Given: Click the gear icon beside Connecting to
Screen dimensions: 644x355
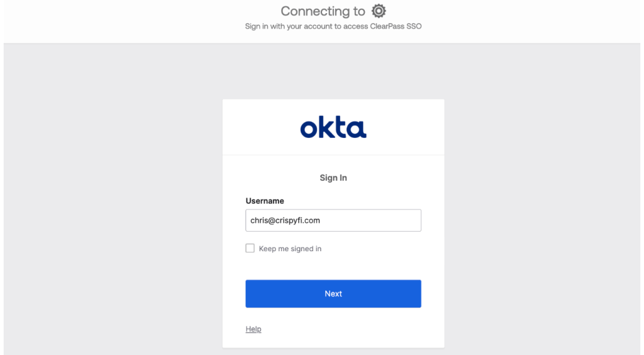Looking at the screenshot, I should coord(379,11).
